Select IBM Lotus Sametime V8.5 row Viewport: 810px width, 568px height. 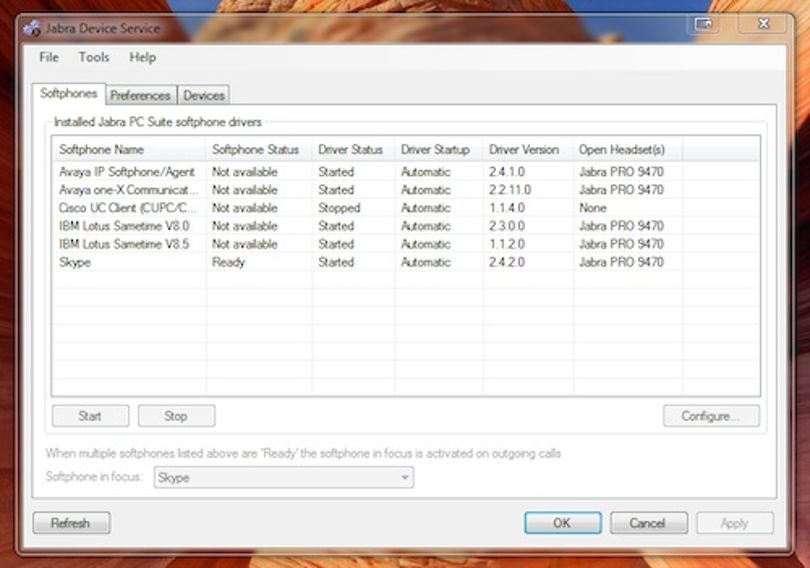(x=406, y=244)
